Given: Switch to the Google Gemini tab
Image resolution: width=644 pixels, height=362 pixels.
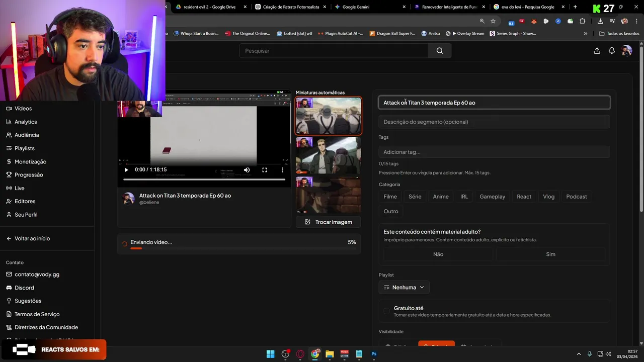Looking at the screenshot, I should [370, 7].
